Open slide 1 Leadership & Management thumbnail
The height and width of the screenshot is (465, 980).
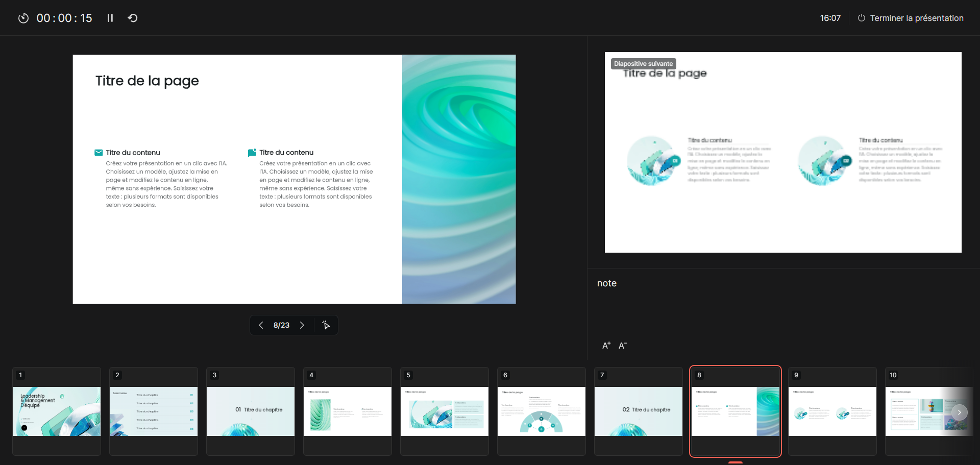point(57,411)
